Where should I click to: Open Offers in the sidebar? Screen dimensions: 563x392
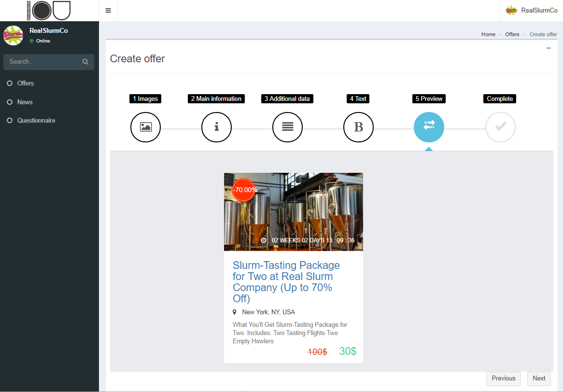click(26, 84)
